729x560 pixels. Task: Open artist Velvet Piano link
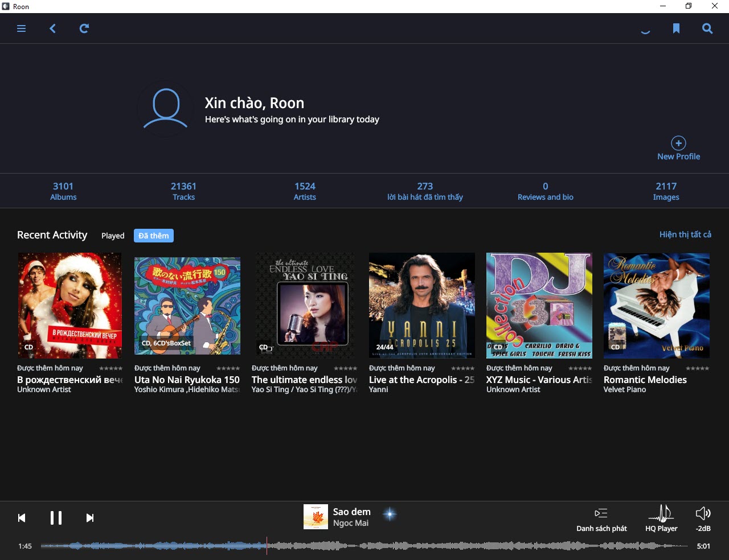tap(625, 390)
